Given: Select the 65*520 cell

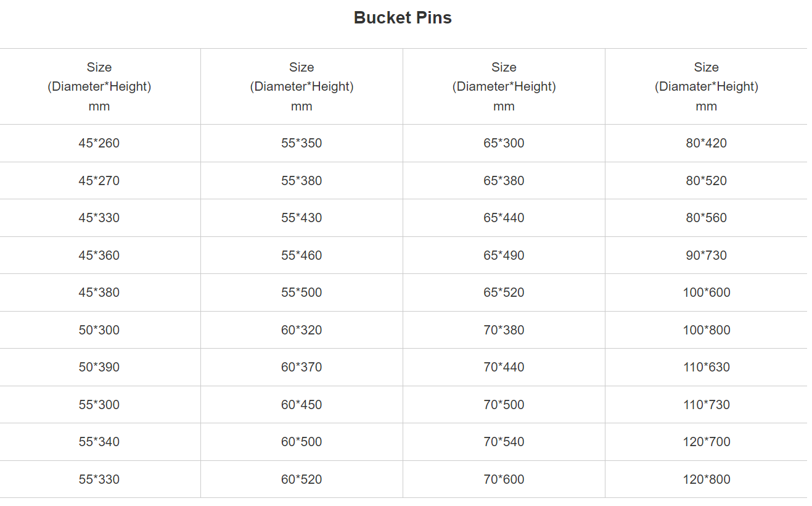Looking at the screenshot, I should (x=504, y=292).
